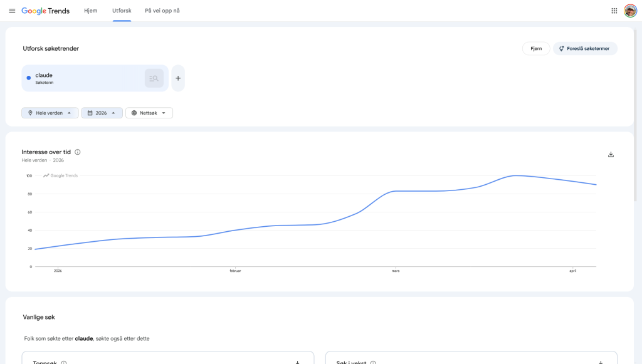Add a comparison term with plus

coord(178,78)
